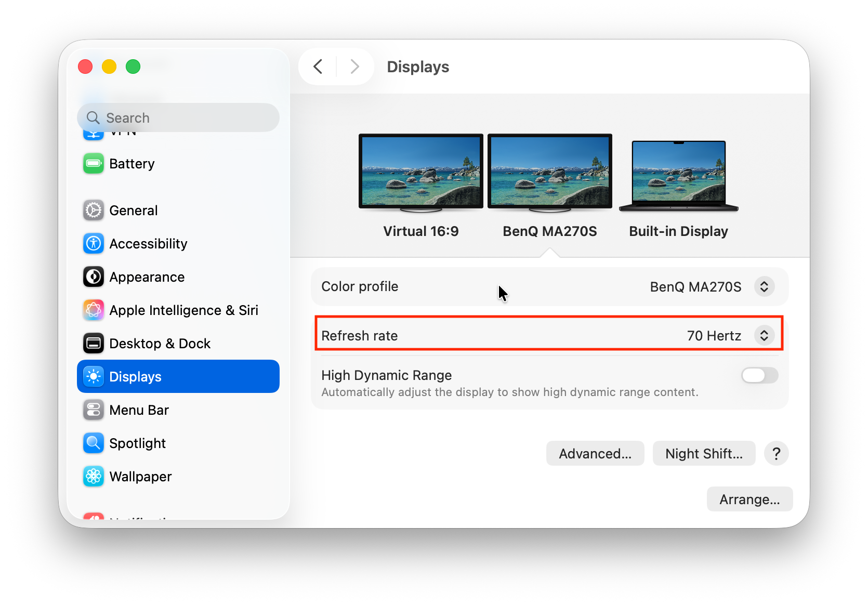Click the 70 Hertz value
The image size is (868, 605).
pos(714,336)
